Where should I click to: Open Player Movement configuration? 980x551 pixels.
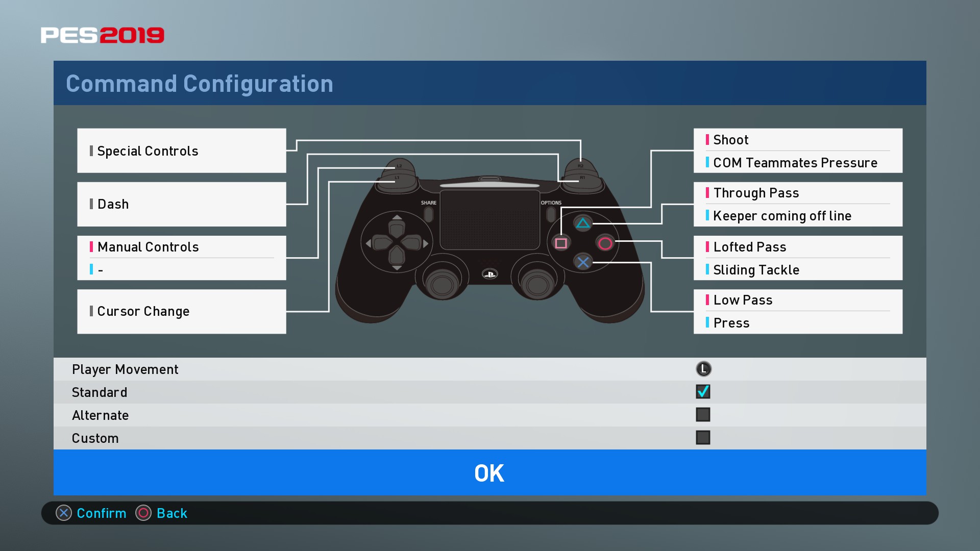click(x=126, y=369)
